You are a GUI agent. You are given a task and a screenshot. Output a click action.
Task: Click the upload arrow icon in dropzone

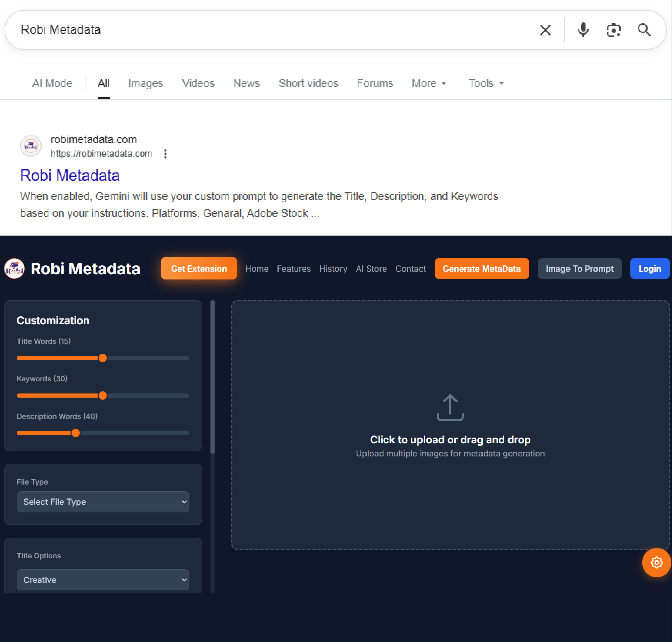[x=450, y=407]
